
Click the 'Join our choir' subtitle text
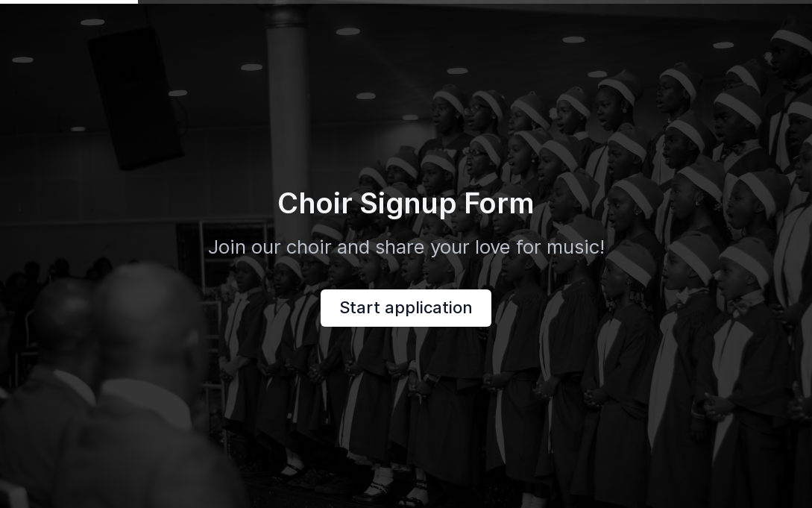(406, 247)
